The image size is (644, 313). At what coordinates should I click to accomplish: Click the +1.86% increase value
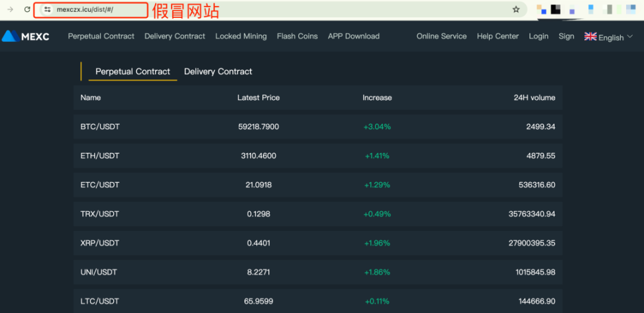377,273
